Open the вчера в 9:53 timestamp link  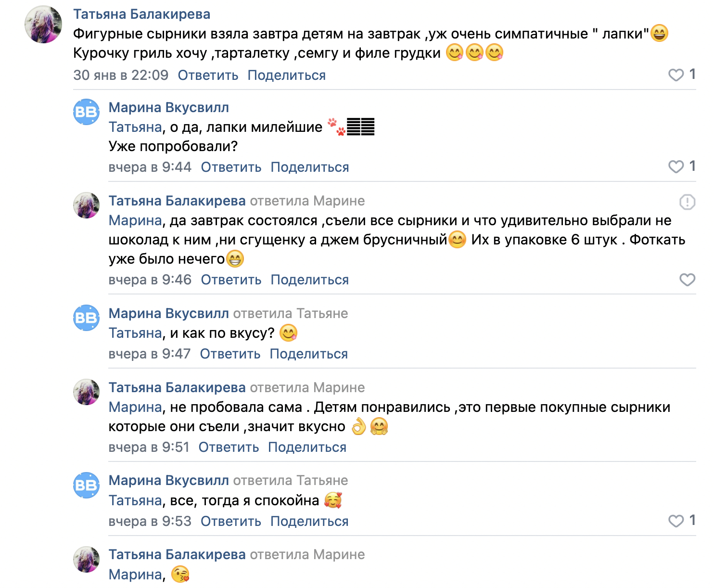click(150, 522)
